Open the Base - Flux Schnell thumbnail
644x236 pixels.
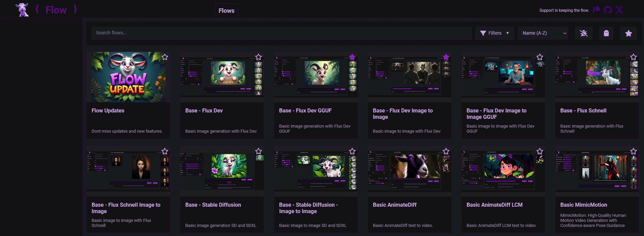click(597, 77)
